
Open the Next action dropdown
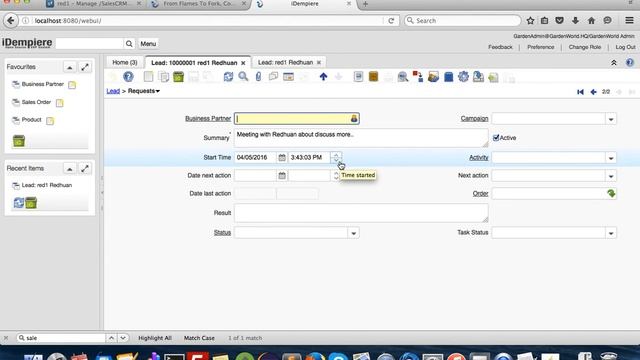click(x=611, y=176)
